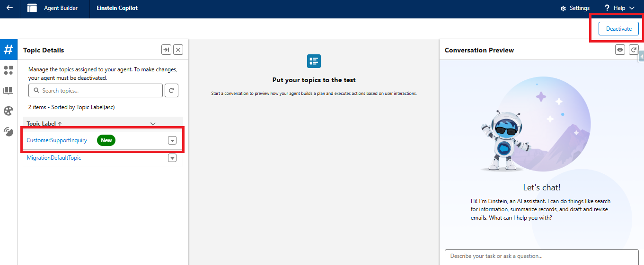Click the color palette sidebar icon
644x265 pixels.
click(9, 111)
